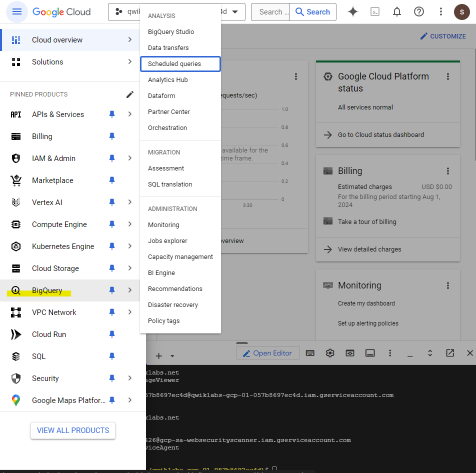Viewport: 476px width, 473px height.
Task: Open the account avatar S
Action: [461, 12]
